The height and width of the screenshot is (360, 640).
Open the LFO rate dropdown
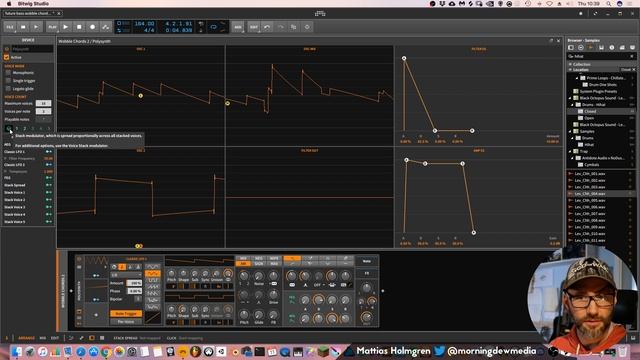(x=126, y=275)
